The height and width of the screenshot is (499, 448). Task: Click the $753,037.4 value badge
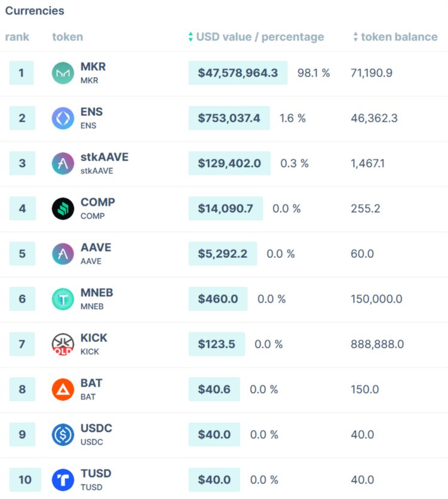click(229, 118)
